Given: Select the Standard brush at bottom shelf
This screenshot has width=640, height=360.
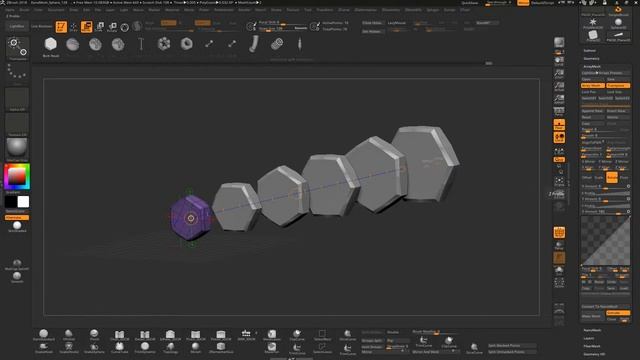Looking at the screenshot, I should (x=44, y=336).
